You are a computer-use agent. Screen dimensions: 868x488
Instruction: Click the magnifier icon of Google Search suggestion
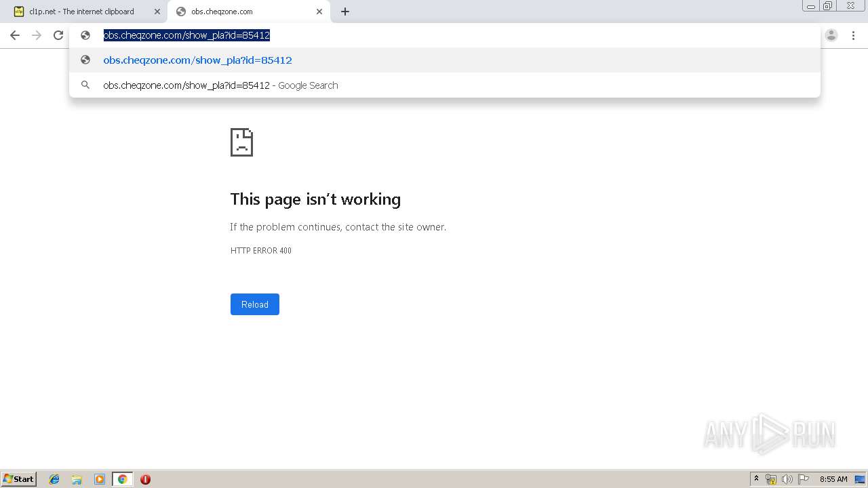85,85
